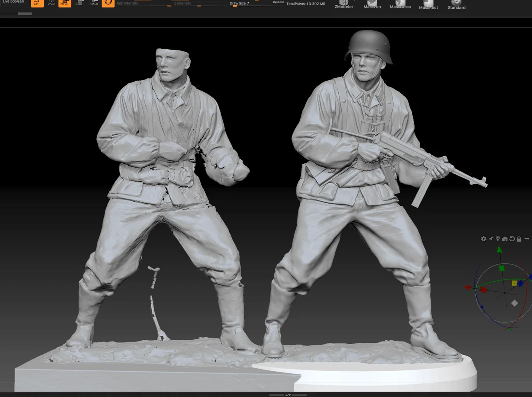The image size is (532, 397).
Task: Toggle the gizmo lock icon
Action: coord(519,239)
